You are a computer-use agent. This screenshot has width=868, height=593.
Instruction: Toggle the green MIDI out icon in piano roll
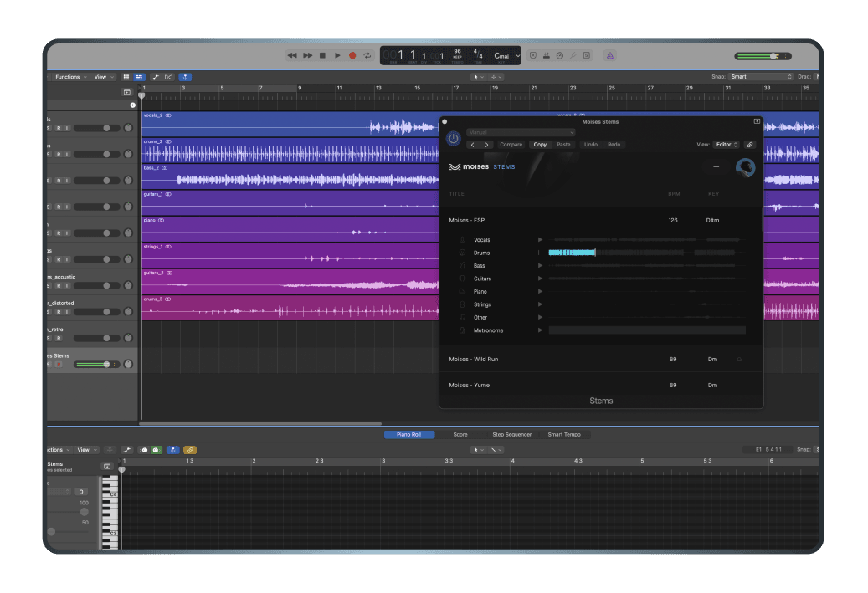point(157,450)
